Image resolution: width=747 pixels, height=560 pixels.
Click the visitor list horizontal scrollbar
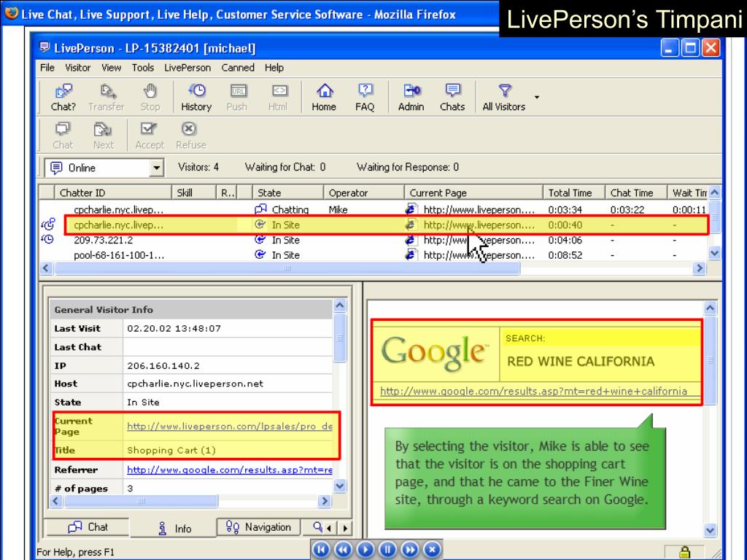287,268
